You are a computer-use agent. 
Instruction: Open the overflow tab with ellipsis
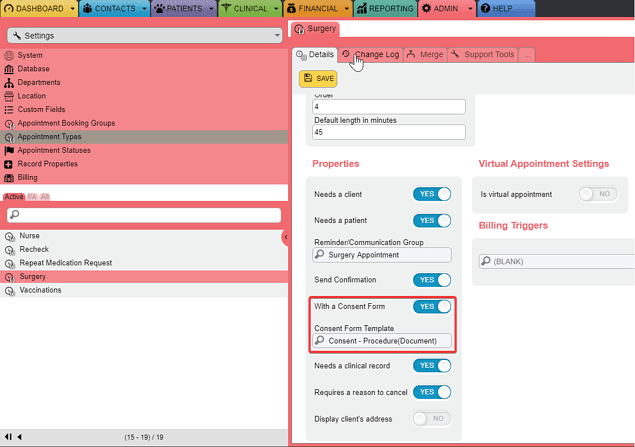click(527, 55)
